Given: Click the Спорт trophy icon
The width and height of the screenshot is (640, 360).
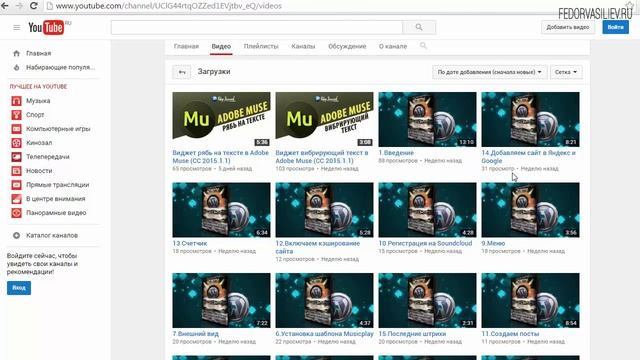Looking at the screenshot, I should pyautogui.click(x=16, y=115).
